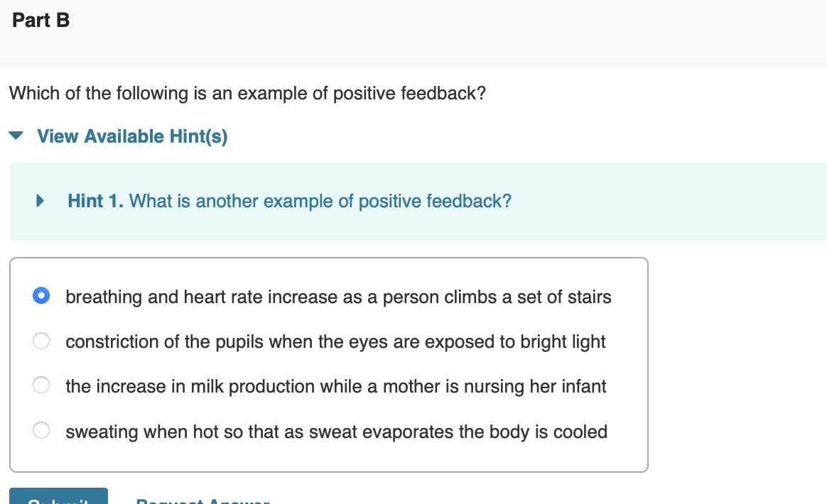
Task: Click the right-pointing arrow beside Hint 1
Action: pyautogui.click(x=40, y=201)
